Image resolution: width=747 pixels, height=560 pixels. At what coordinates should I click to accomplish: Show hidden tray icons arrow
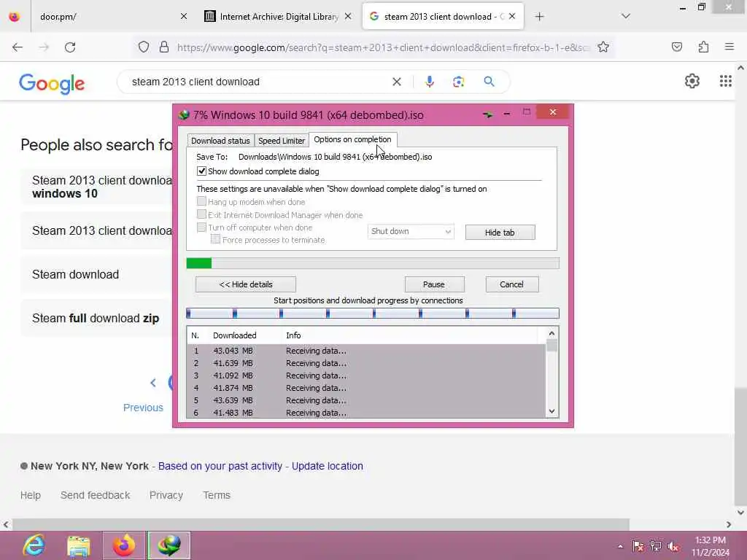point(620,546)
